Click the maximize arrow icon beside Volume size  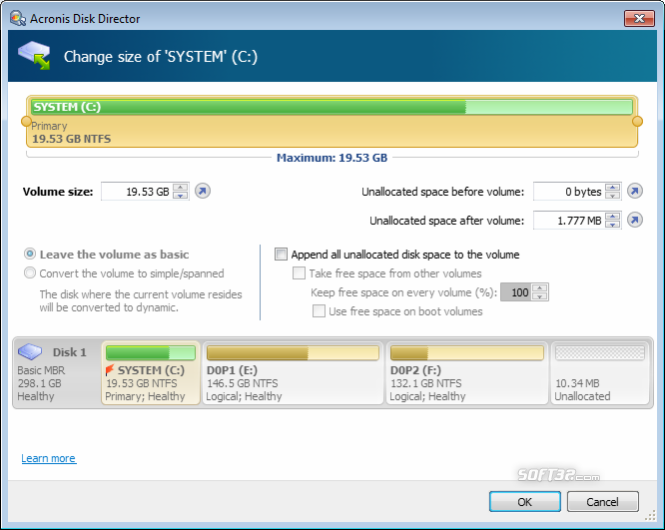pyautogui.click(x=203, y=191)
